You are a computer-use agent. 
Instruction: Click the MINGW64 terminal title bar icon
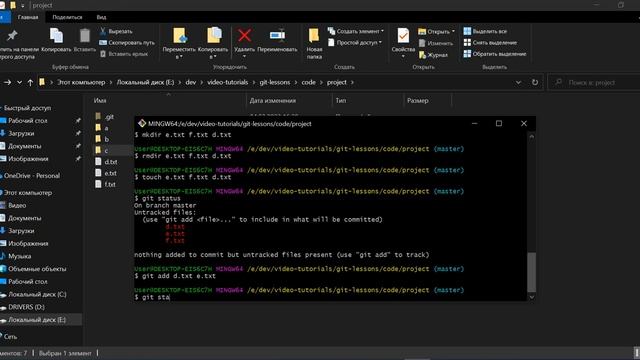click(x=142, y=123)
